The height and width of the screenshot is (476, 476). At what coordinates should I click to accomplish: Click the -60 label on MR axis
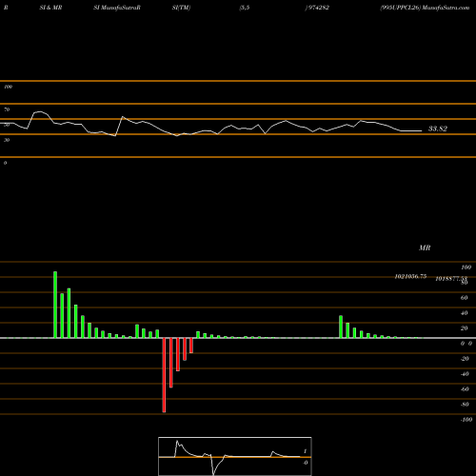(465, 389)
